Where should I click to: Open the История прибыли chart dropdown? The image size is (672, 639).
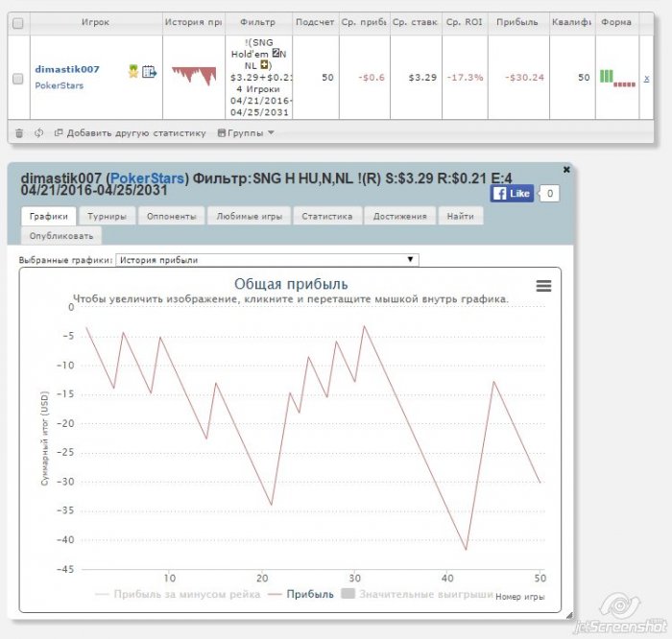[267, 260]
